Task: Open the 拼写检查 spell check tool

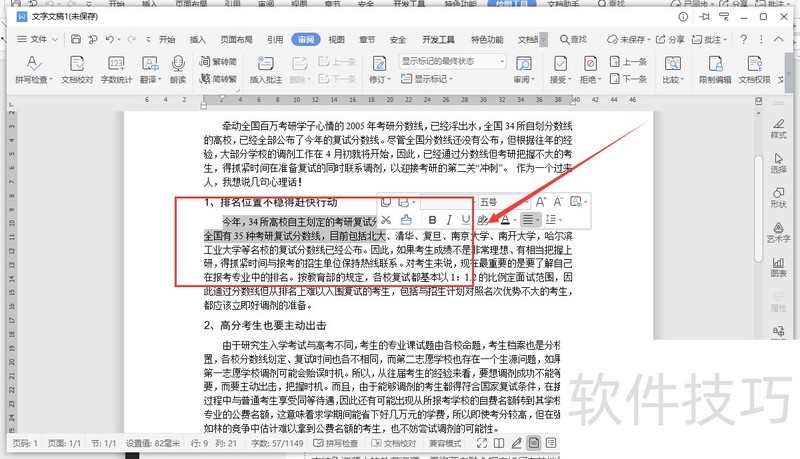Action: [x=34, y=70]
